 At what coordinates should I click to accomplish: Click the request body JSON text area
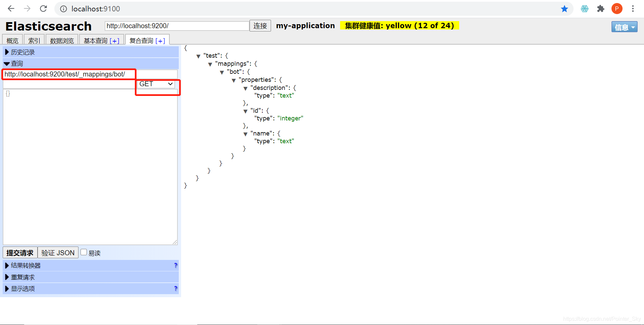coord(90,167)
